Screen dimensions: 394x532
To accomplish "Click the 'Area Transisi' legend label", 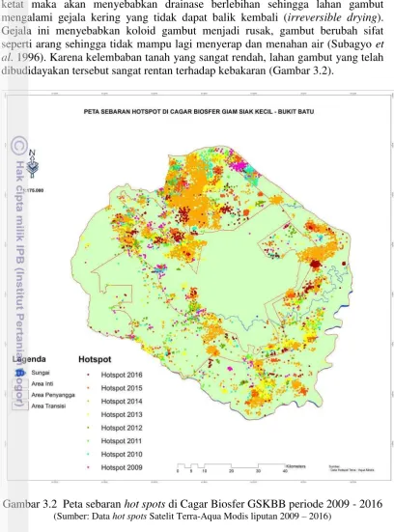I will pos(48,406).
